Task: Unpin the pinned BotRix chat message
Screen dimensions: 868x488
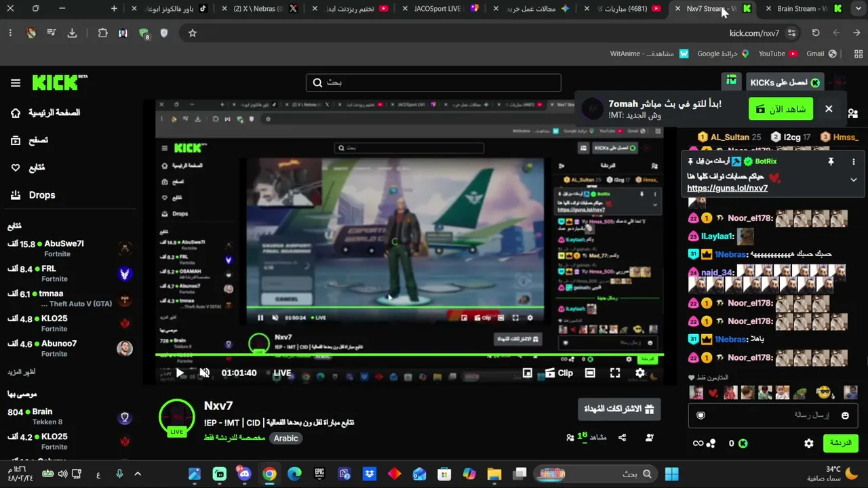Action: pos(831,162)
